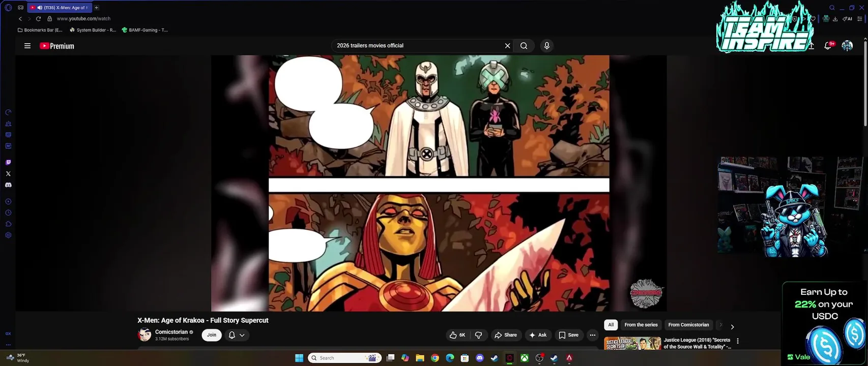Submit the YouTube search query
The height and width of the screenshot is (366, 868).
[524, 46]
